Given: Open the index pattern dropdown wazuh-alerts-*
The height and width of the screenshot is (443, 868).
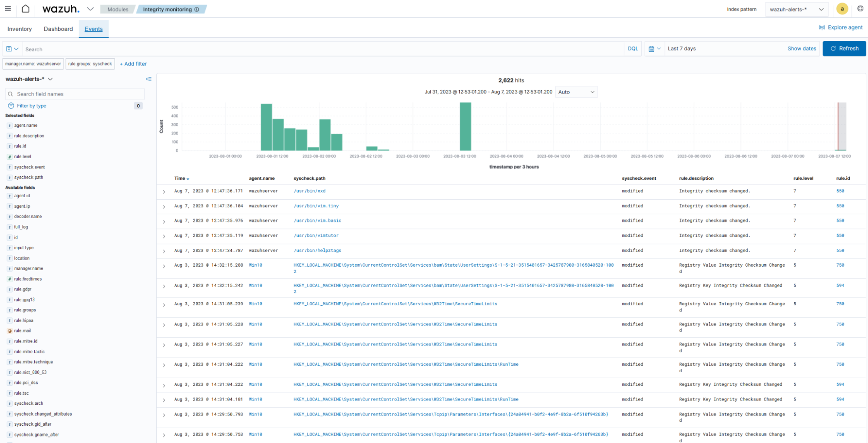Looking at the screenshot, I should coord(796,9).
